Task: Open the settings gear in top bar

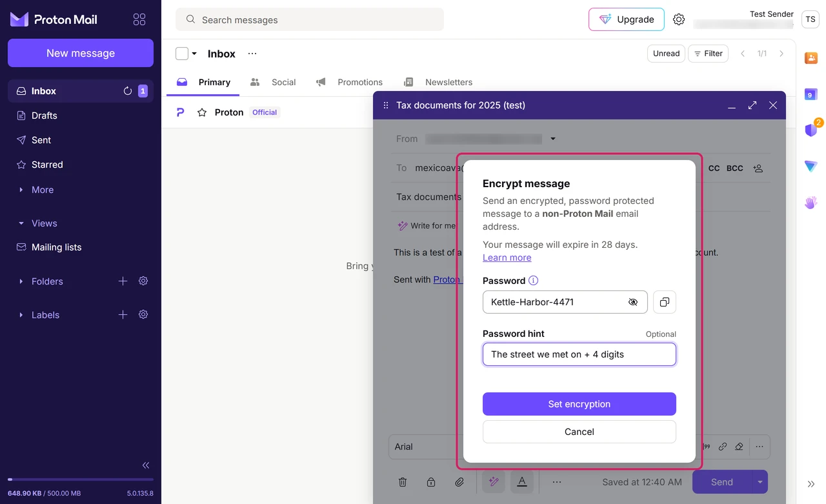Action: 679,19
